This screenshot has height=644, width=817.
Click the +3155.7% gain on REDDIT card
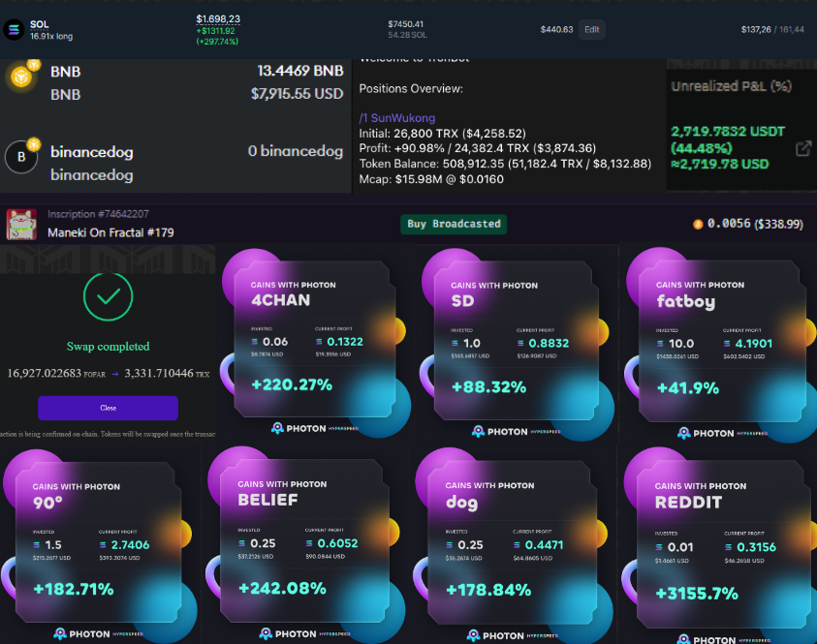(x=697, y=593)
